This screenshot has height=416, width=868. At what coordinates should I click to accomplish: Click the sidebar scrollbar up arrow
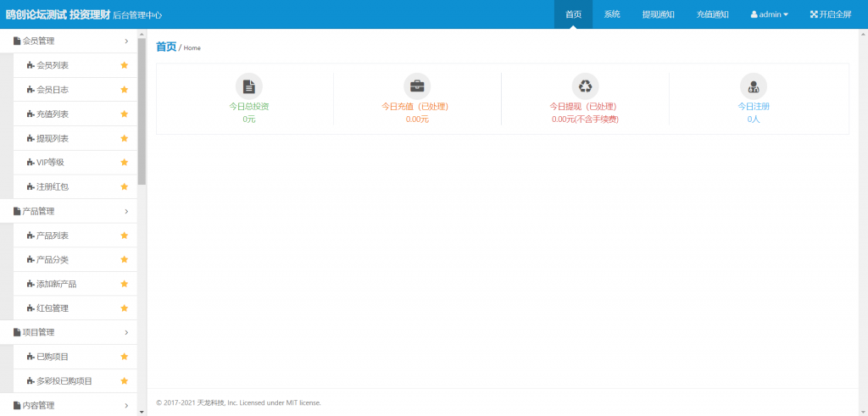tap(142, 33)
